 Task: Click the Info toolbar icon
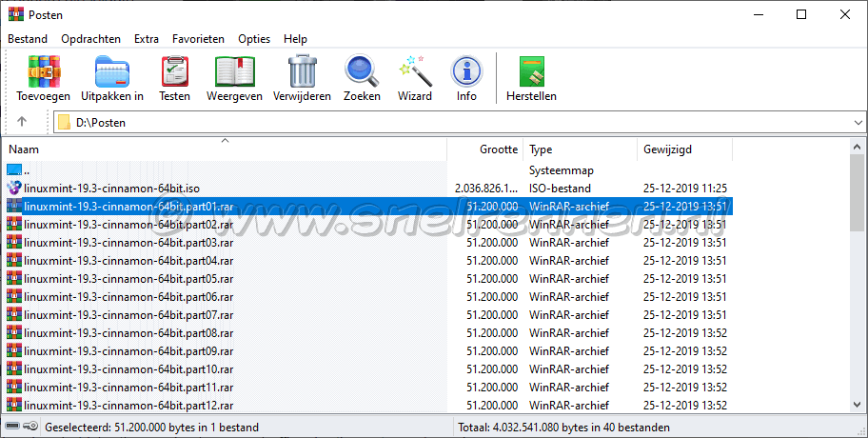pyautogui.click(x=466, y=71)
